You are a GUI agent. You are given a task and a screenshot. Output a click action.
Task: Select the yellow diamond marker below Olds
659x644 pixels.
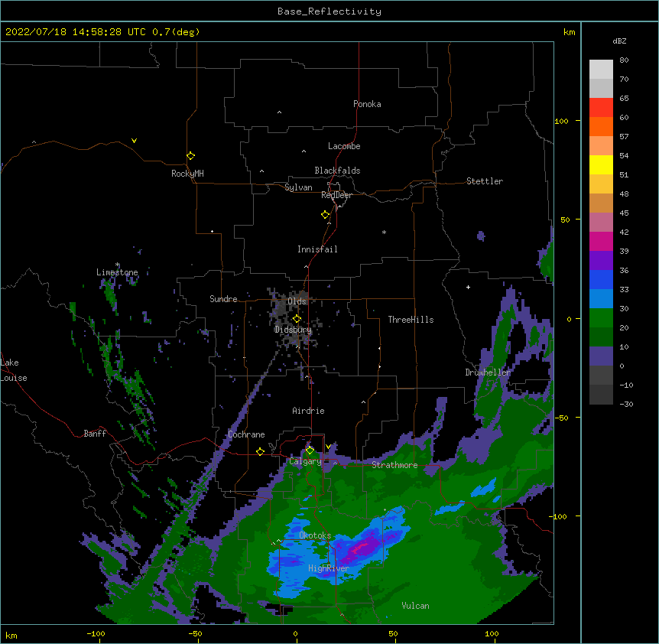(297, 319)
